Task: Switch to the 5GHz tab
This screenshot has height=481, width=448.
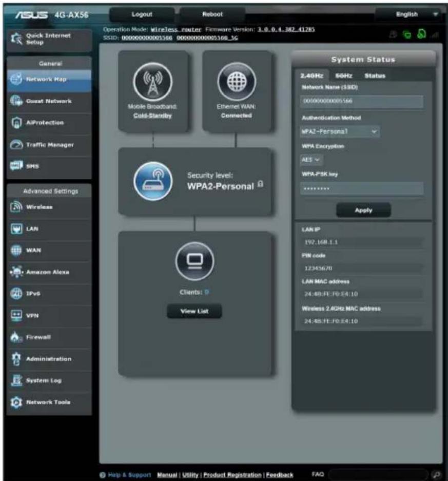Action: (x=343, y=76)
